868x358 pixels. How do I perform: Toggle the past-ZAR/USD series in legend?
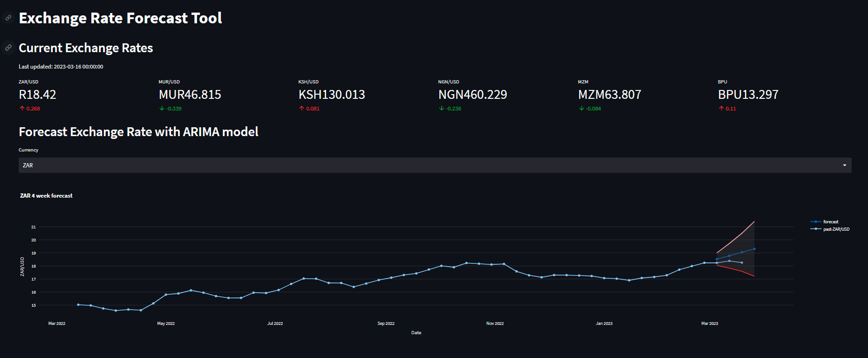(x=830, y=229)
